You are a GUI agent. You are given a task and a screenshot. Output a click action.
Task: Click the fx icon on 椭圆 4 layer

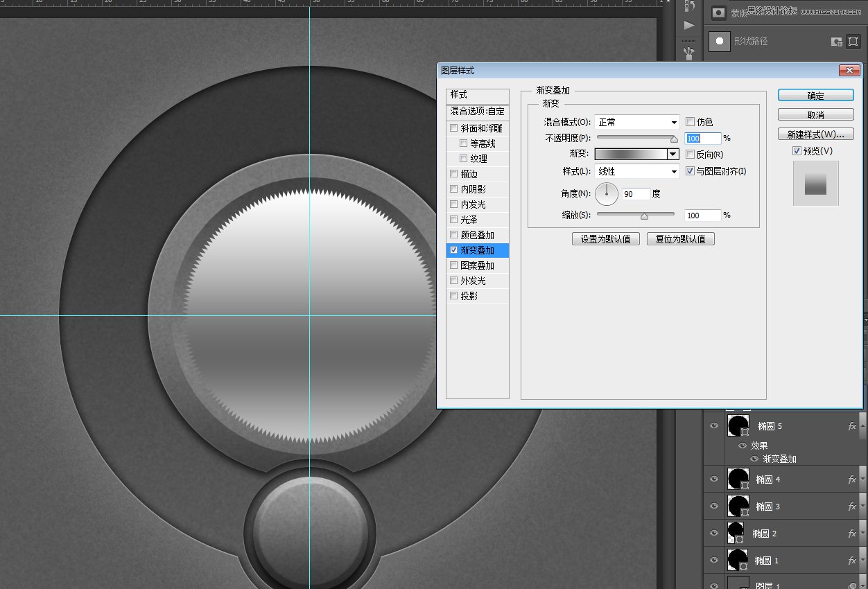852,479
